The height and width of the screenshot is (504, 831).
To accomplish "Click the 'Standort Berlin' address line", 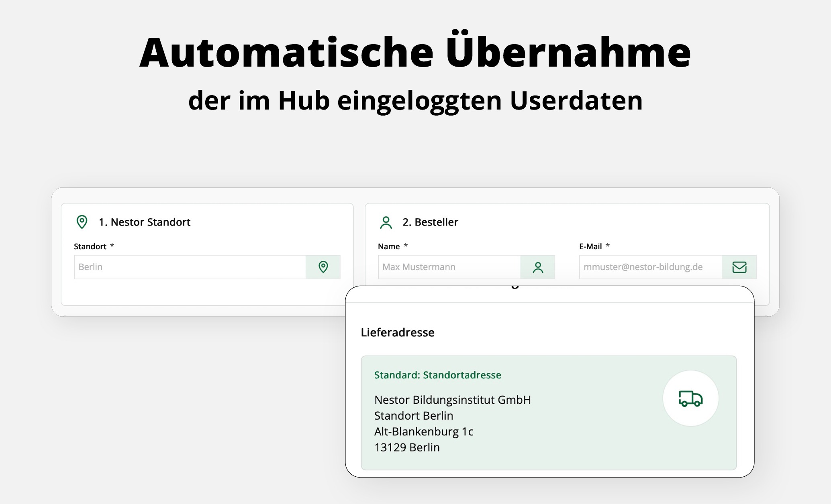I will pyautogui.click(x=414, y=415).
